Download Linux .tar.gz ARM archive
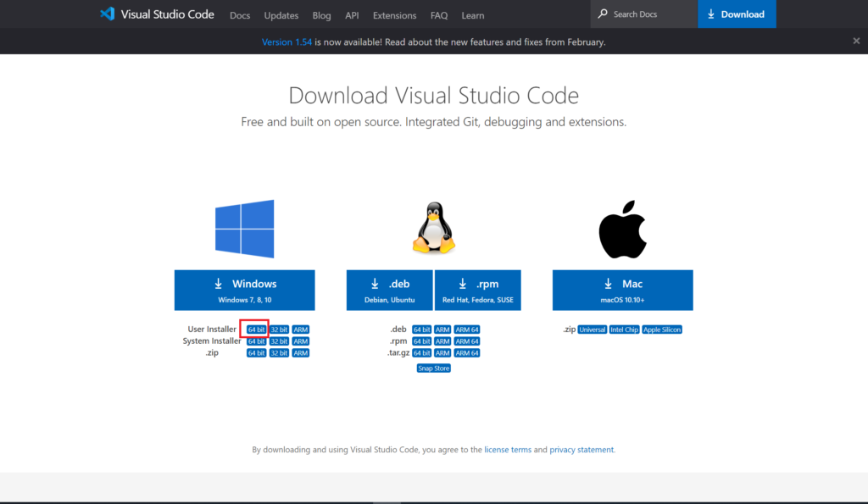868x504 pixels. 442,353
